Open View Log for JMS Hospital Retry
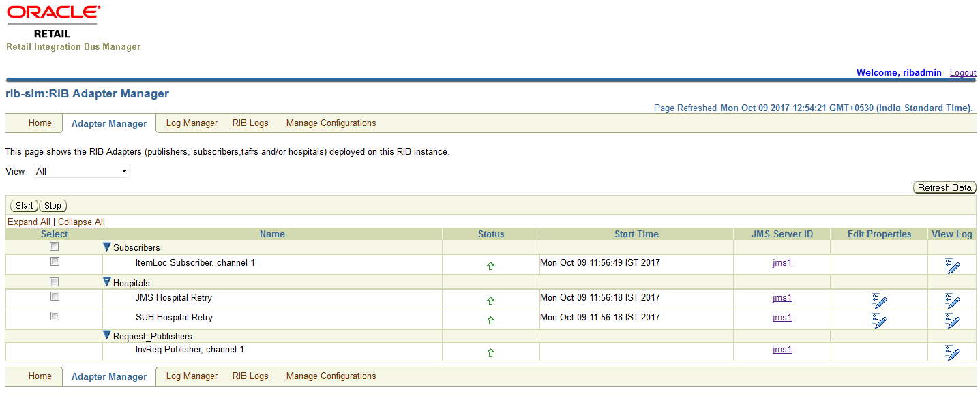This screenshot has height=394, width=980. [x=952, y=301]
